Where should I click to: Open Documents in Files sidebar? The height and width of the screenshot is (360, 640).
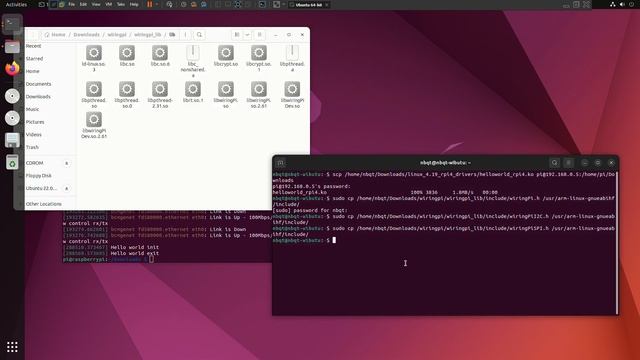(38, 84)
